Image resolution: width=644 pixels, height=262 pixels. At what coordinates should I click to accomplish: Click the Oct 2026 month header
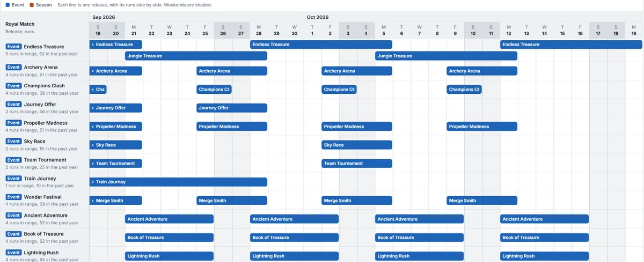point(318,17)
